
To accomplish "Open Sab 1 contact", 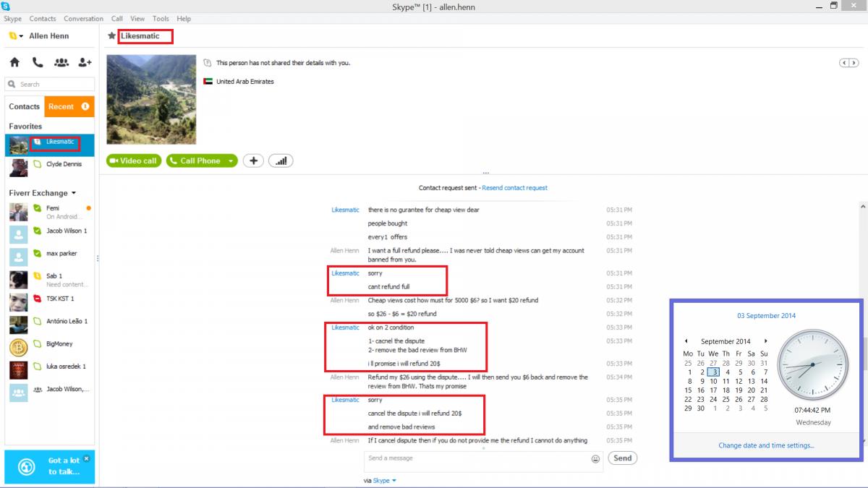I will tap(50, 280).
